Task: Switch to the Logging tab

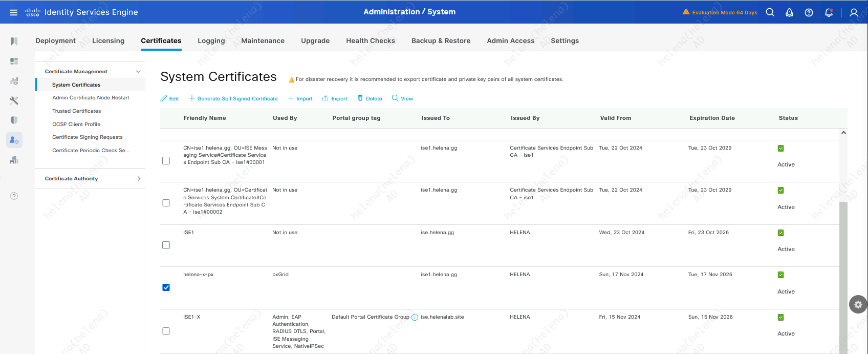Action: pyautogui.click(x=211, y=41)
